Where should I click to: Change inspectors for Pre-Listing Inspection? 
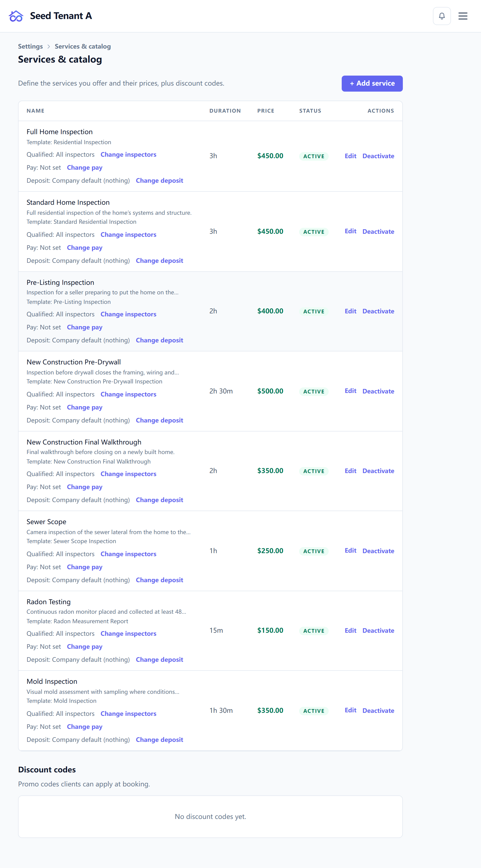pos(129,314)
